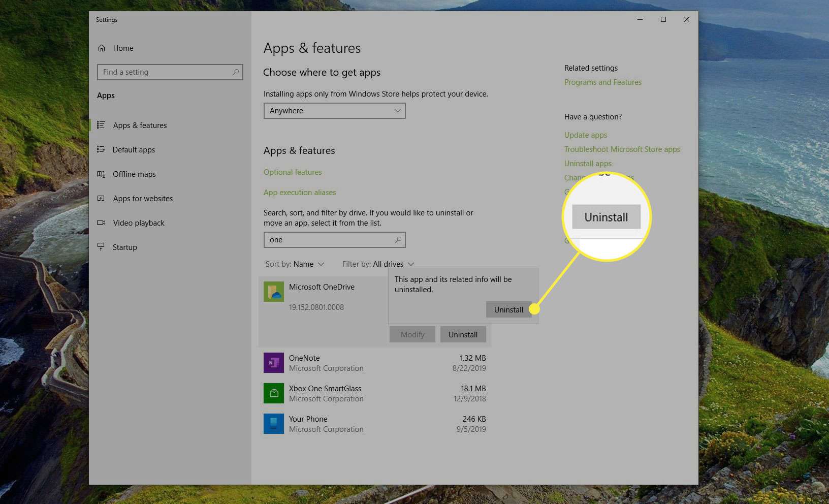Click the Find a setting search field
The image size is (829, 504).
[x=170, y=72]
